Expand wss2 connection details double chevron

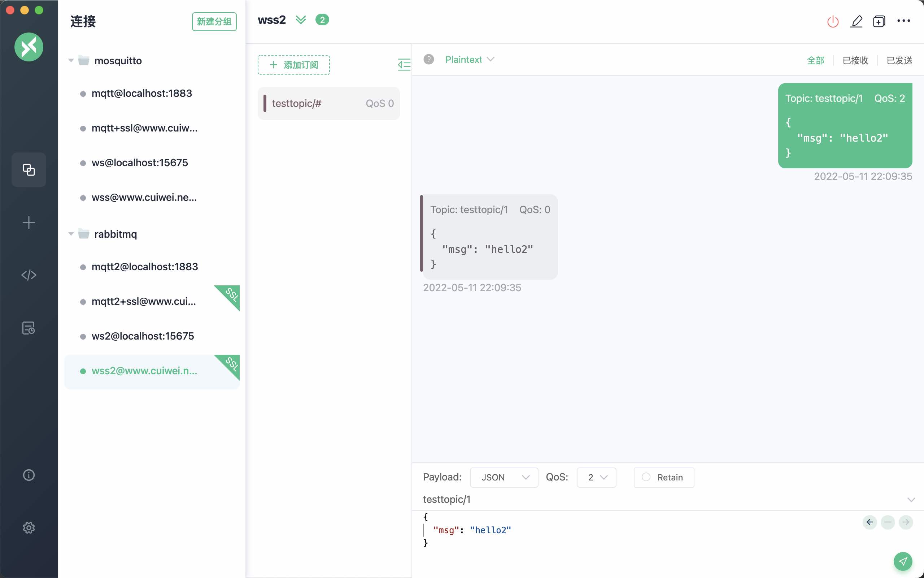coord(301,20)
